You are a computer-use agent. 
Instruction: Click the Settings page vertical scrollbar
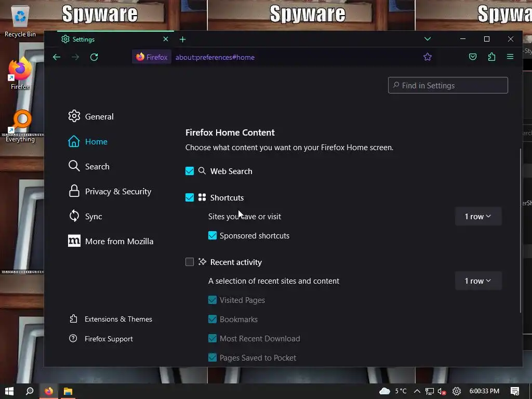coord(521,231)
